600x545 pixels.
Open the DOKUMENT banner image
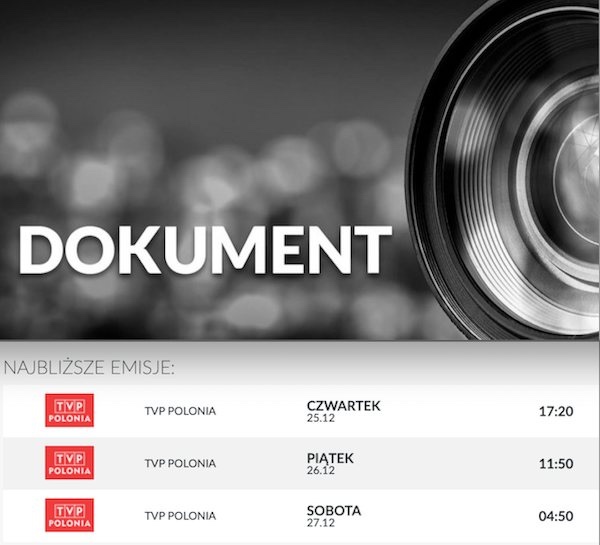(x=300, y=170)
